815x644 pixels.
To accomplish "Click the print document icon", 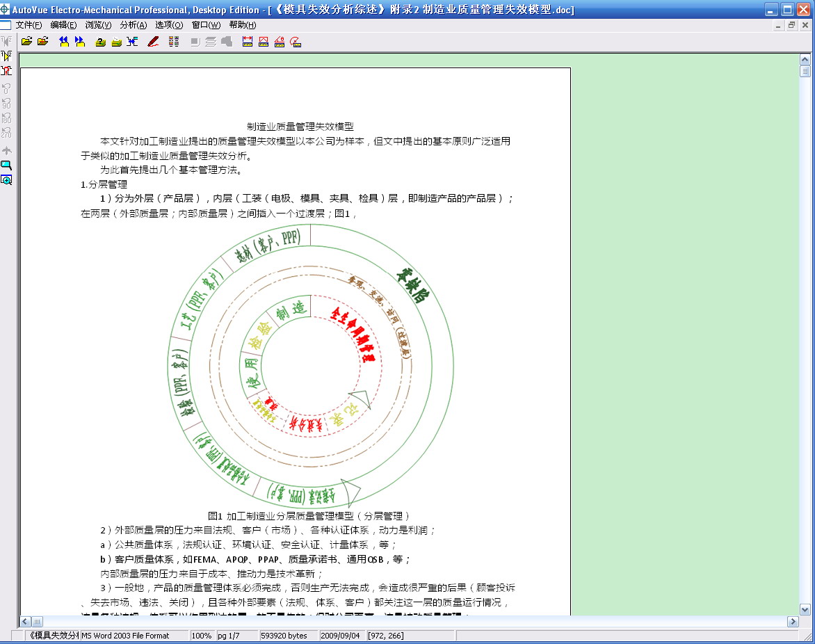I will click(x=116, y=42).
